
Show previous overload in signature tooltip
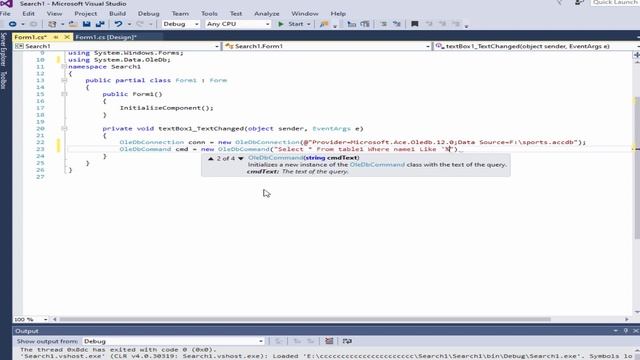point(211,158)
